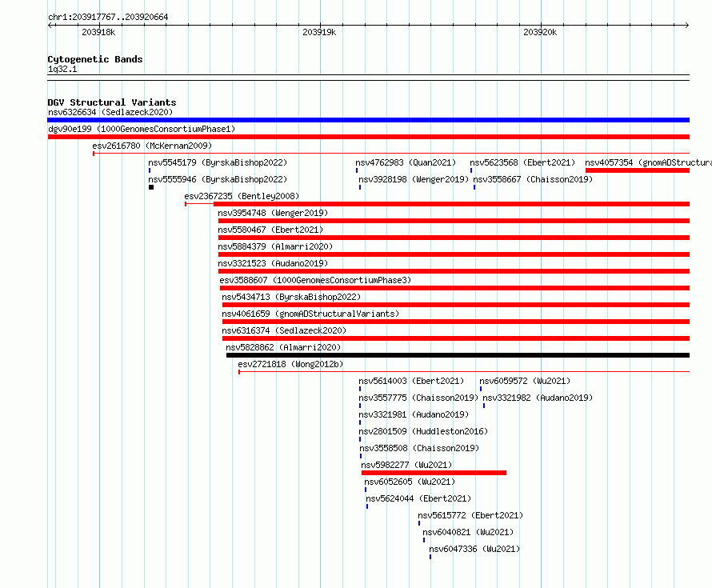
Task: Open nsv3557775 (Chaisson2019) label
Action: (x=418, y=398)
